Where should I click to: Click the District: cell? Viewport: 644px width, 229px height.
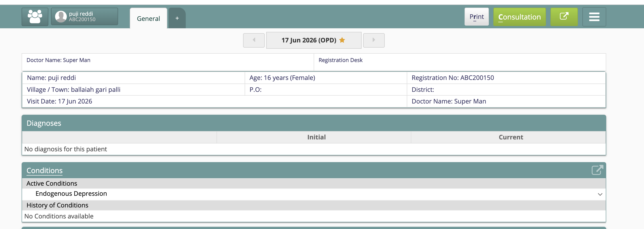point(506,89)
